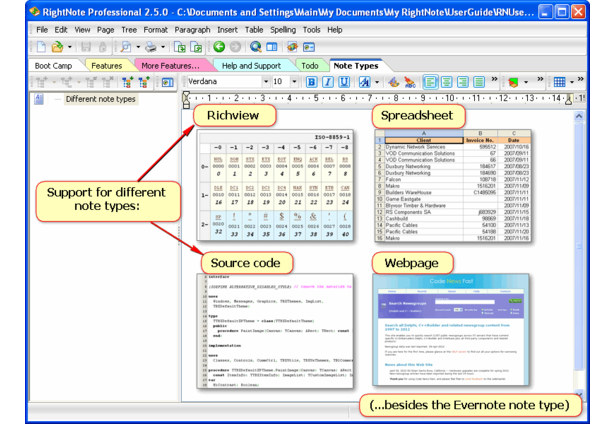Viewport: 615px width, 424px height.
Task: Click the second colored tree icon with green plus
Action: click(x=144, y=82)
